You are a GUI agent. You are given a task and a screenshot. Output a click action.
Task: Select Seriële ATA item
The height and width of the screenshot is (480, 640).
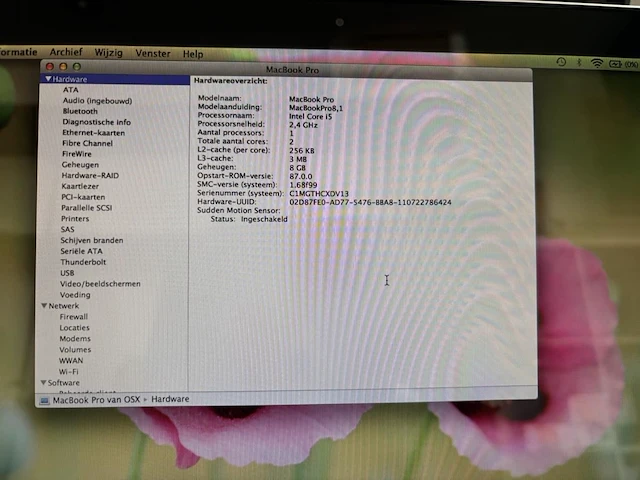click(81, 251)
